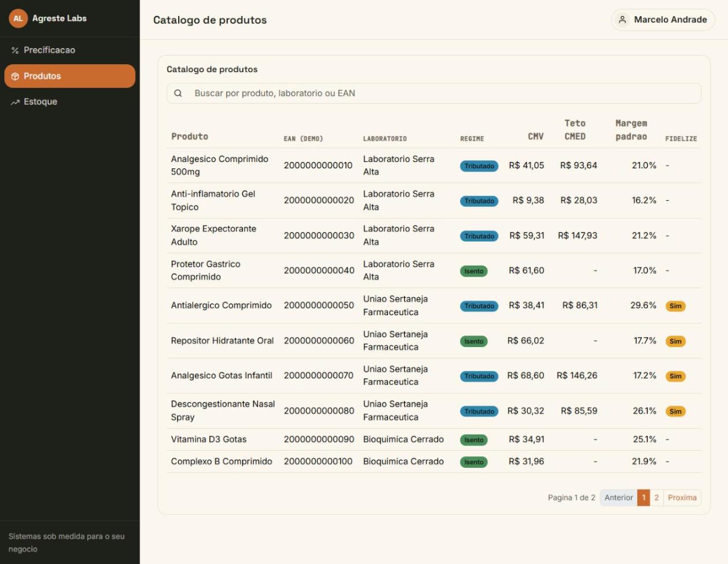Click the magnifier icon in the search bar
Image resolution: width=728 pixels, height=564 pixels.
point(178,93)
